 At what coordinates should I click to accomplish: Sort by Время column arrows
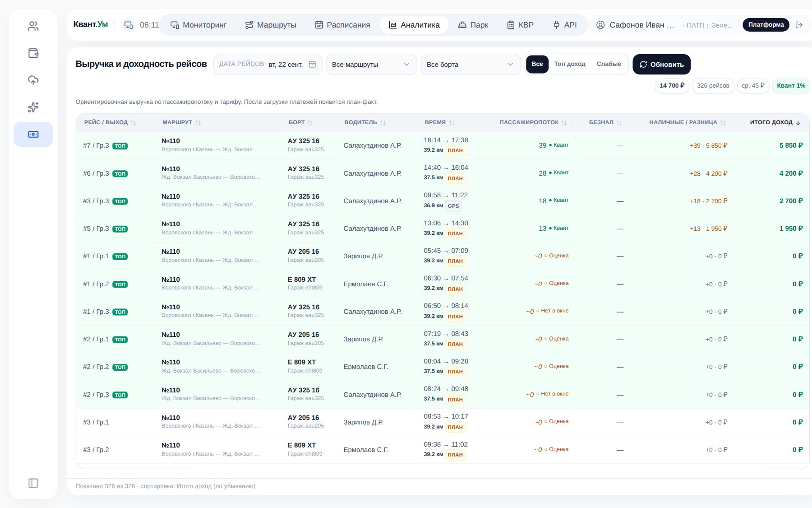point(452,122)
